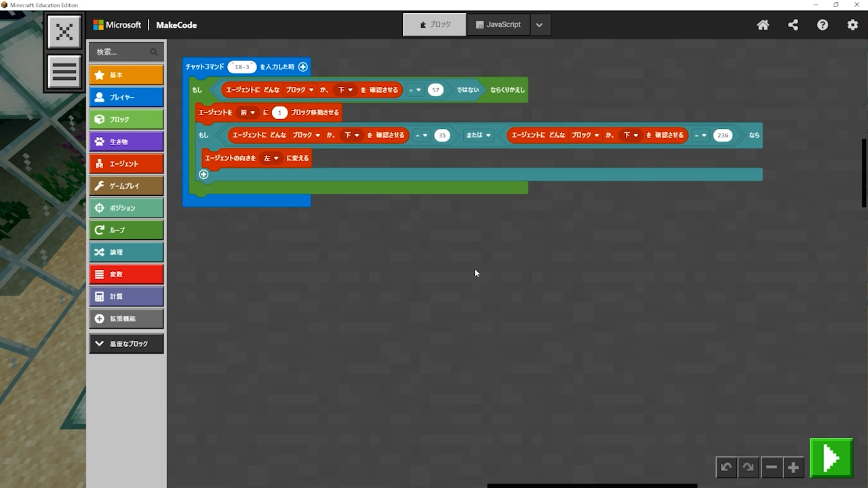The height and width of the screenshot is (488, 868).
Task: Open the 左 direction dropdown in turn block
Action: coord(271,158)
